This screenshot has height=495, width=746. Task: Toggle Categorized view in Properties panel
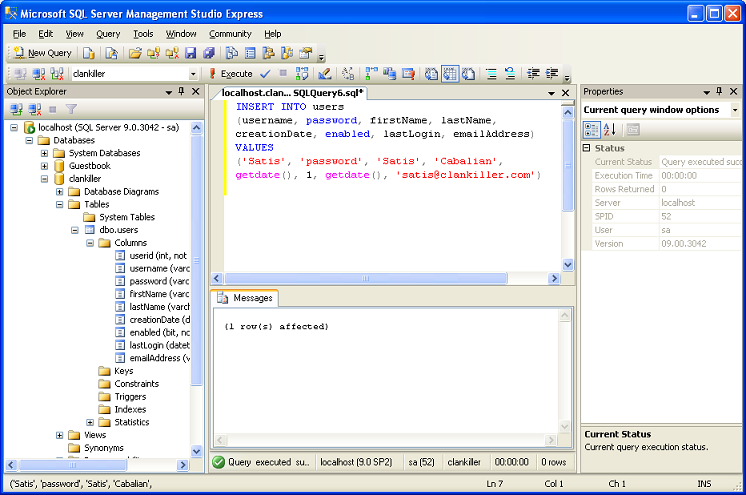click(592, 129)
